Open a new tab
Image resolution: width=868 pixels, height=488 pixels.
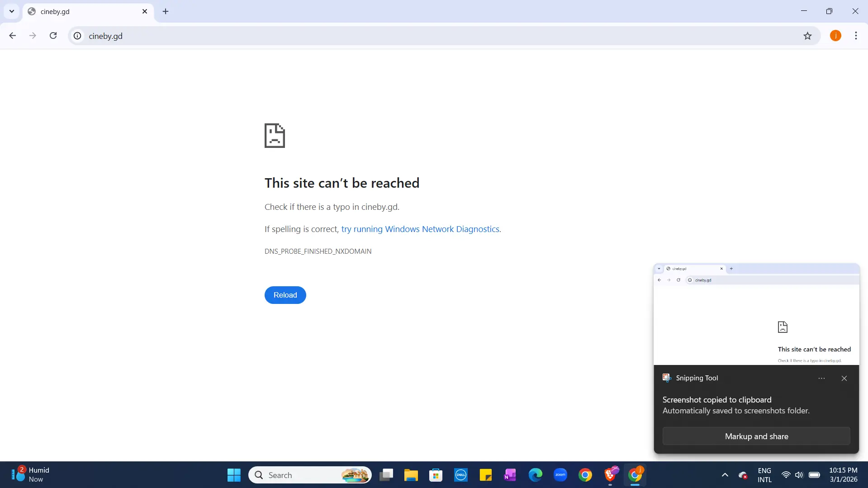pyautogui.click(x=166, y=11)
